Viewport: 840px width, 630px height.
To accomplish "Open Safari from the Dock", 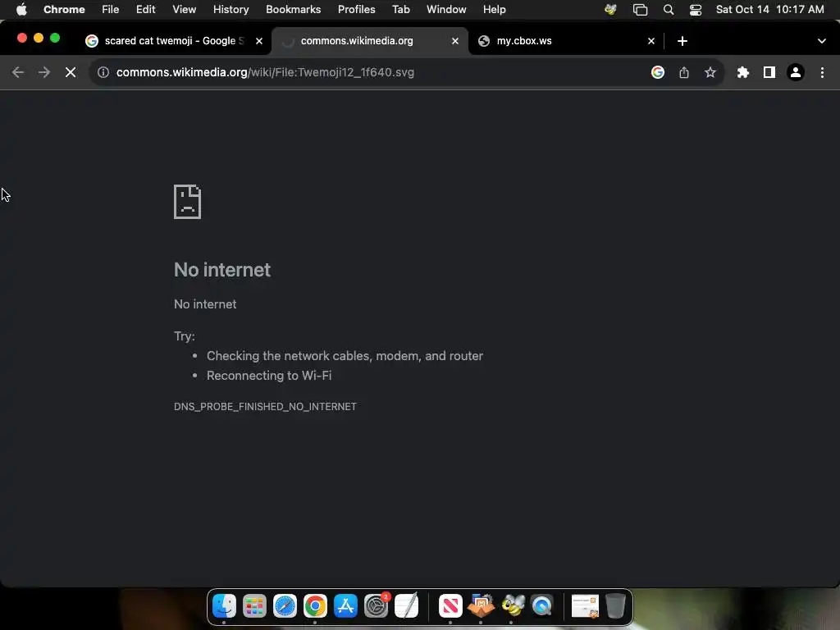I will pyautogui.click(x=285, y=606).
